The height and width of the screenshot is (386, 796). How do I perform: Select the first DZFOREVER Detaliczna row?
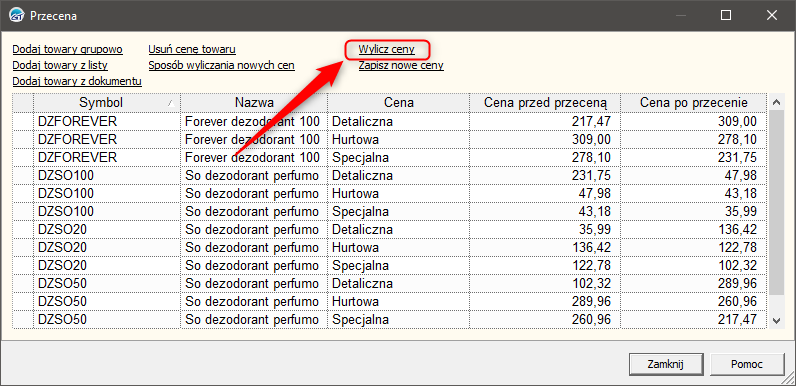(390, 121)
